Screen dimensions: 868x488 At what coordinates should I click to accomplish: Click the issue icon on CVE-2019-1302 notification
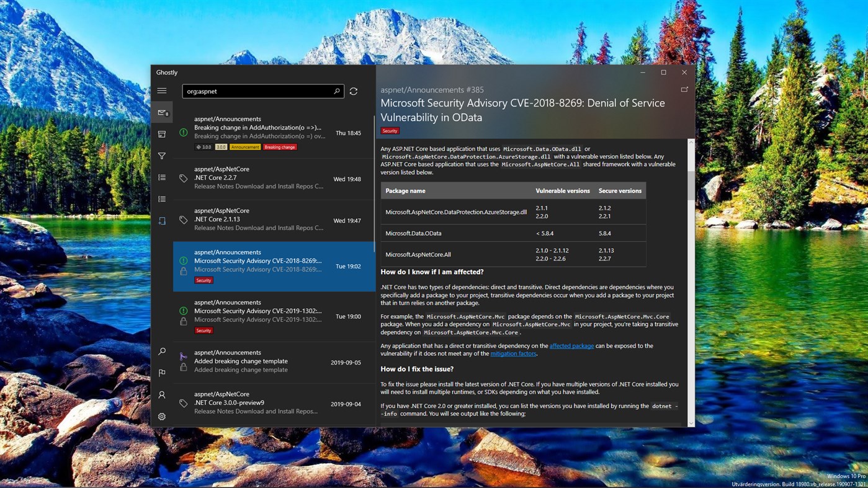click(184, 311)
